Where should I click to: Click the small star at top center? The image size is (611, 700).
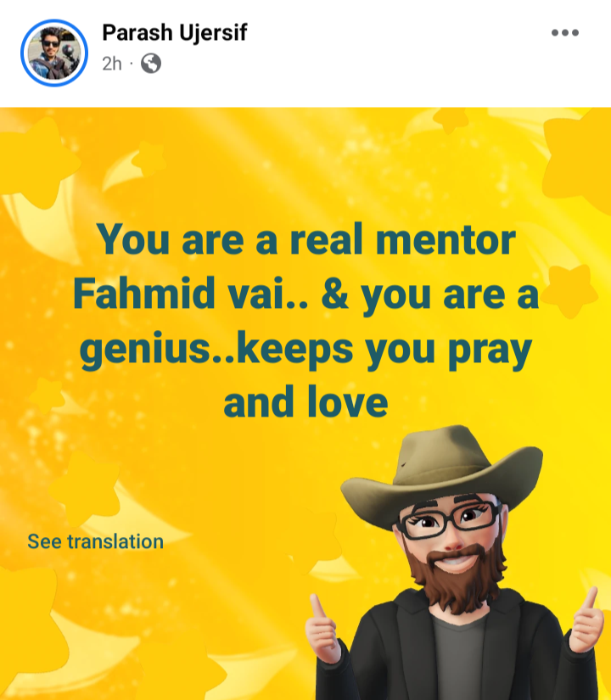click(451, 120)
